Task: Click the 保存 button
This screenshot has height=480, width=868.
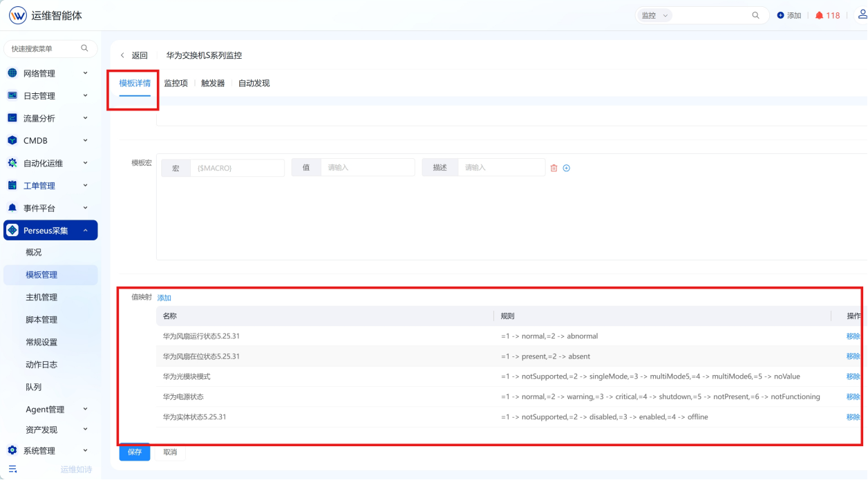Action: [x=135, y=452]
